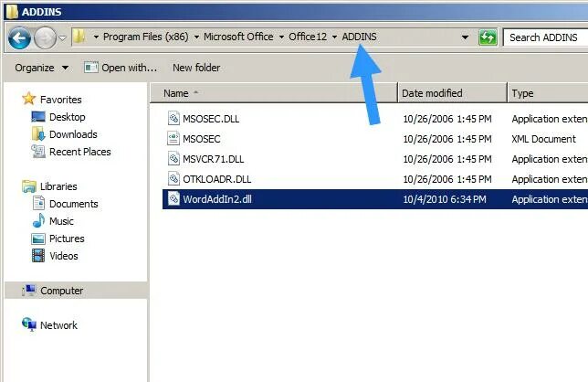Sort by the Type column header
Image resolution: width=588 pixels, height=382 pixels.
[548, 92]
